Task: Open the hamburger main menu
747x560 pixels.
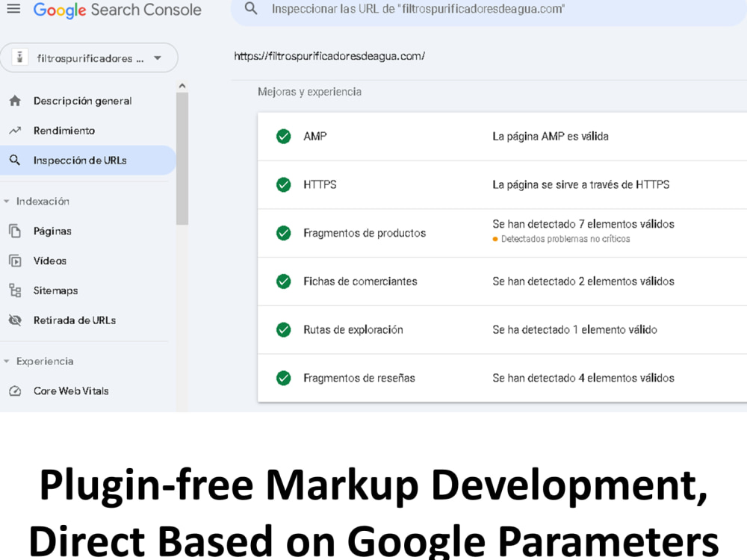Action: pyautogui.click(x=13, y=8)
